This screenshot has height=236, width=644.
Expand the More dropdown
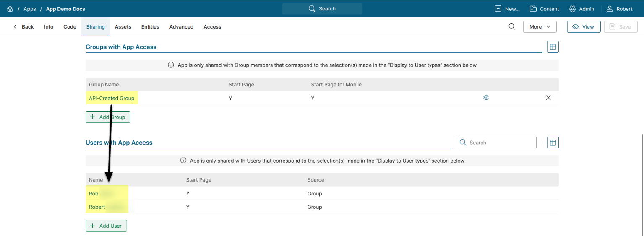tap(540, 27)
